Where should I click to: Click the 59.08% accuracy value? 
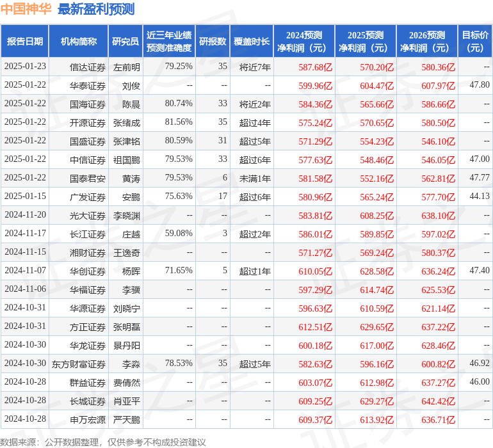179,233
